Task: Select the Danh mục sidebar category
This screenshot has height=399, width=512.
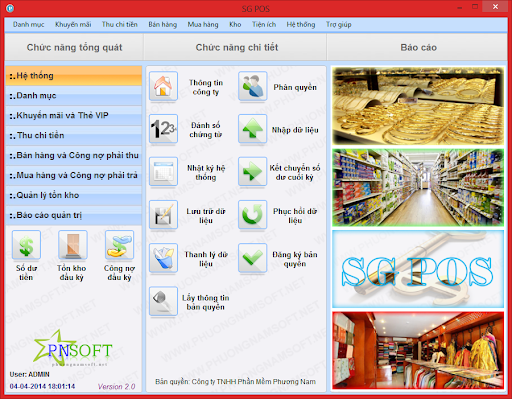Action: 74,96
